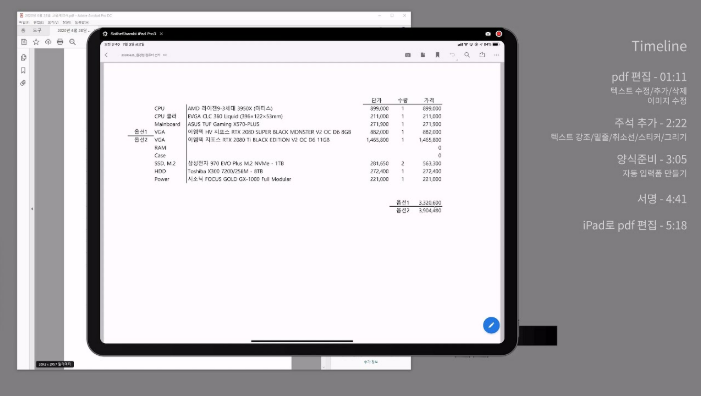701x396 pixels.
Task: Click the save icon in Acrobat toolbar
Action: (x=24, y=42)
